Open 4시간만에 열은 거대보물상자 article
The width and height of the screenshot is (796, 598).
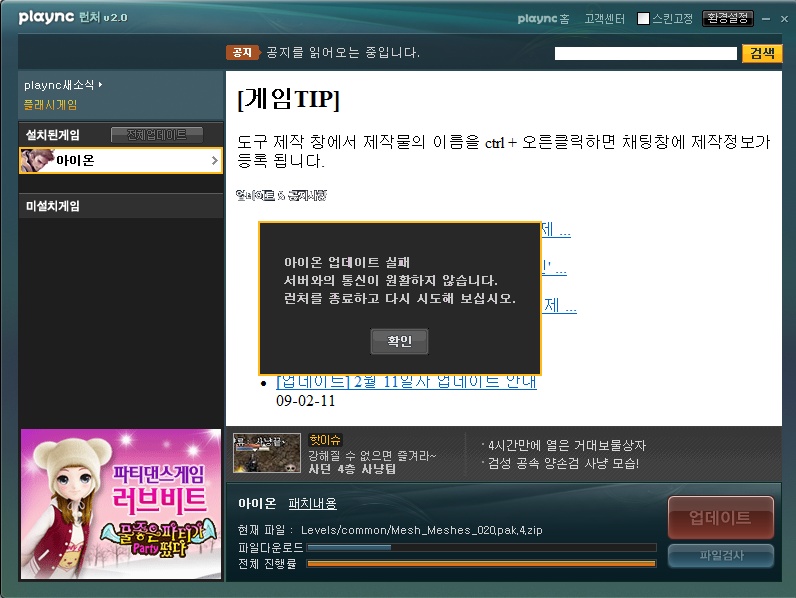(567, 445)
